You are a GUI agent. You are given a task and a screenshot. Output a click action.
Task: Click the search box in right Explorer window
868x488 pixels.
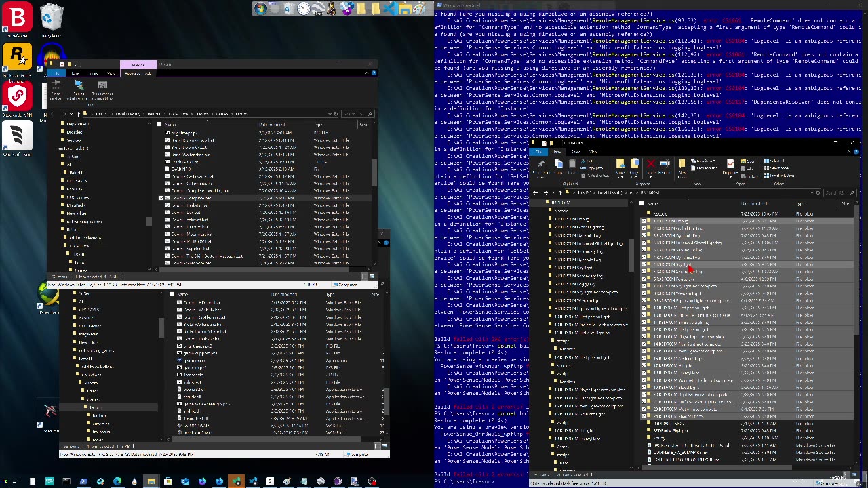coord(838,192)
